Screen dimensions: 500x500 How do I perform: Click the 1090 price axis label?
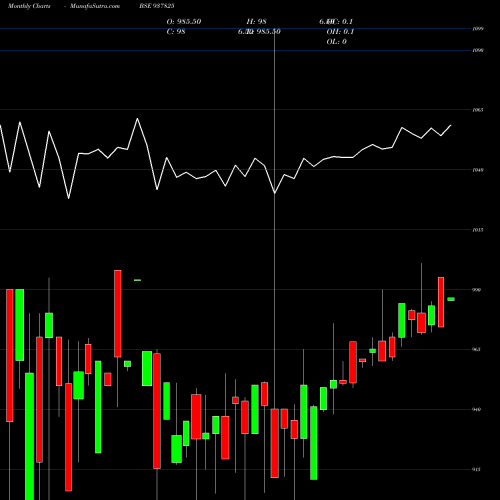[x=478, y=50]
